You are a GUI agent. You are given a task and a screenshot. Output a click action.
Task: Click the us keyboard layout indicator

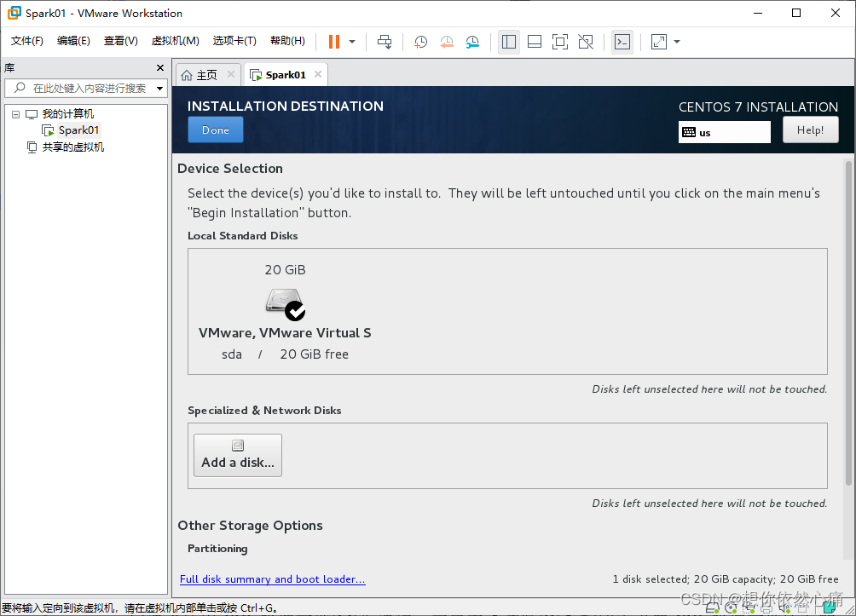(725, 132)
